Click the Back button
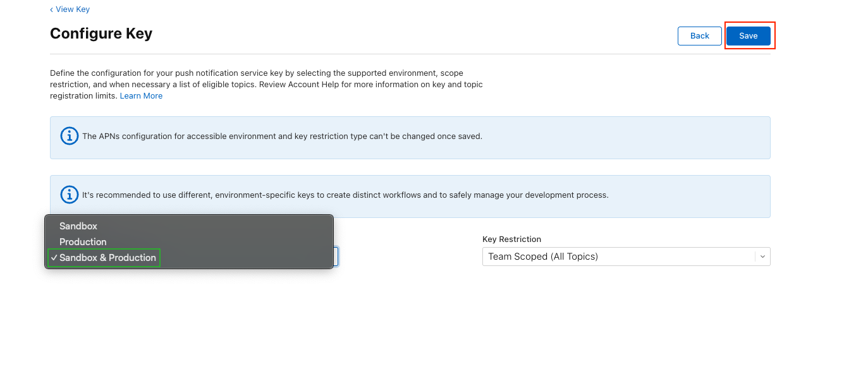 [x=699, y=36]
